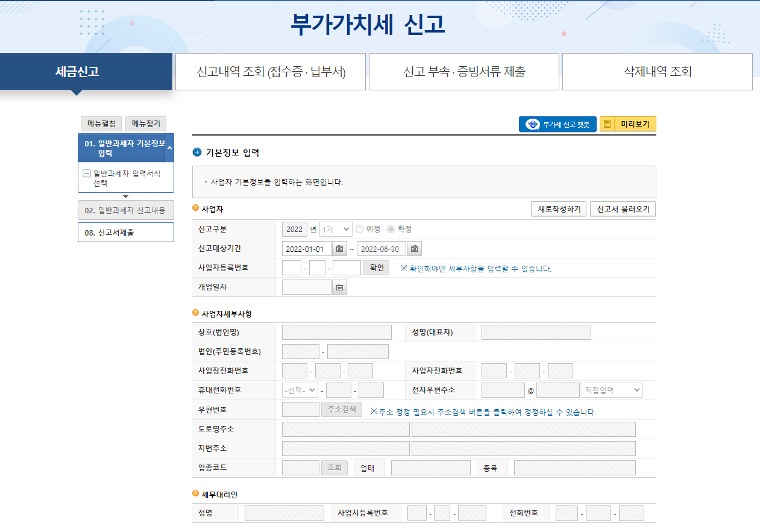
Task: Click the 메뉴펼침 button
Action: click(x=101, y=124)
